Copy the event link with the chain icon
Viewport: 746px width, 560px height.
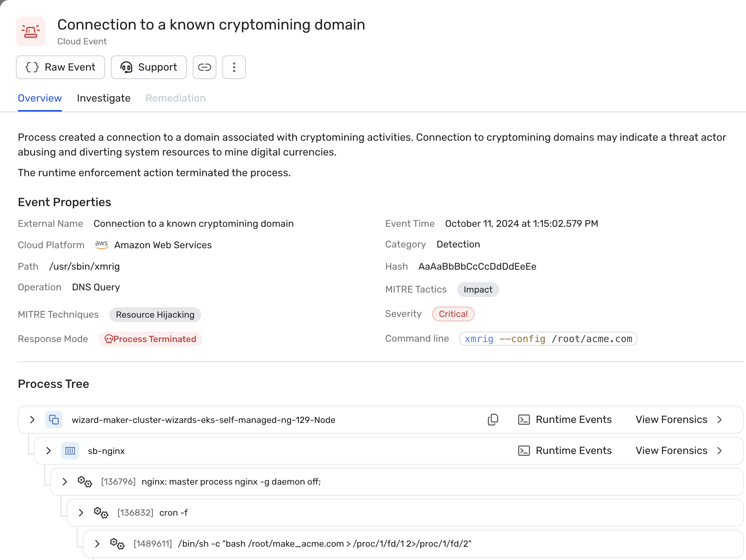point(205,67)
